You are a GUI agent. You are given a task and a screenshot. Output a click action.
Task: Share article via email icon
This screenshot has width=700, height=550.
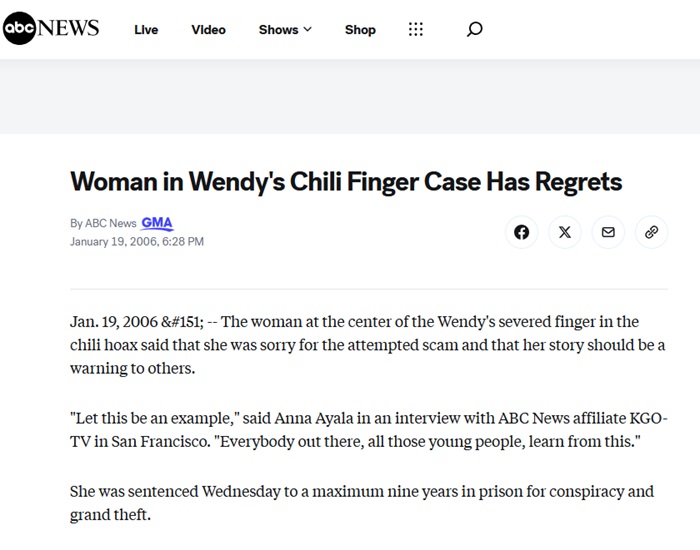tap(608, 232)
